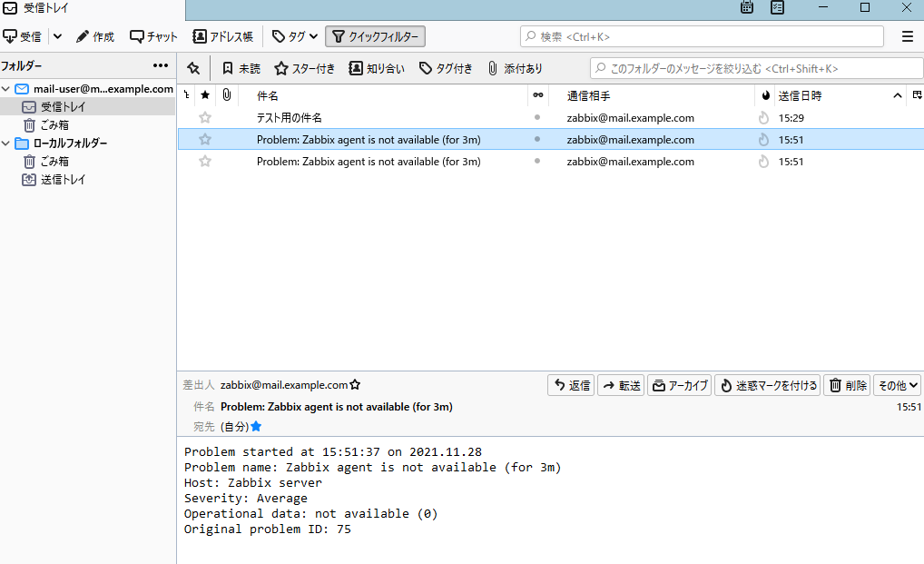Open the column picker icon in message list
This screenshot has width=924, height=564.
(917, 94)
